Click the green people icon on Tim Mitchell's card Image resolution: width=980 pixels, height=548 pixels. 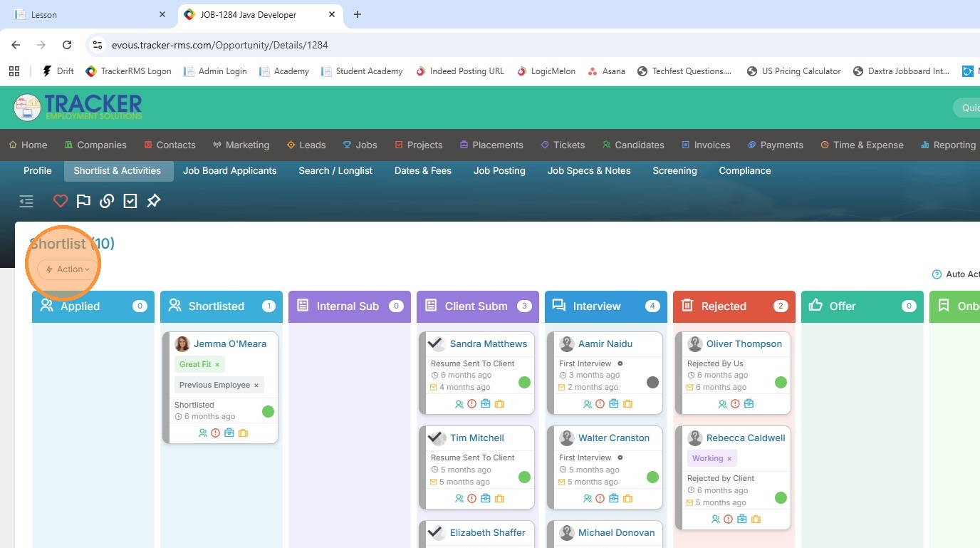459,498
